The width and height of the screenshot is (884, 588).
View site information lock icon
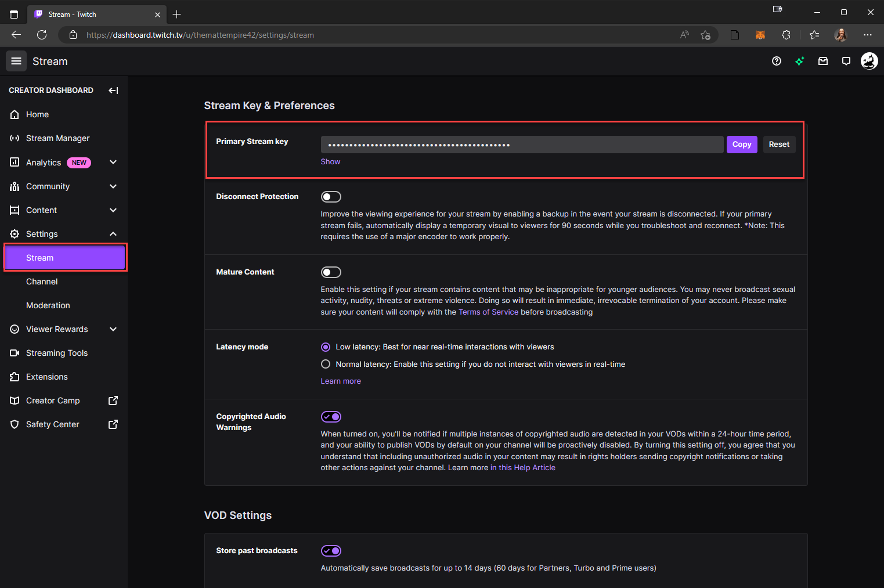[73, 35]
